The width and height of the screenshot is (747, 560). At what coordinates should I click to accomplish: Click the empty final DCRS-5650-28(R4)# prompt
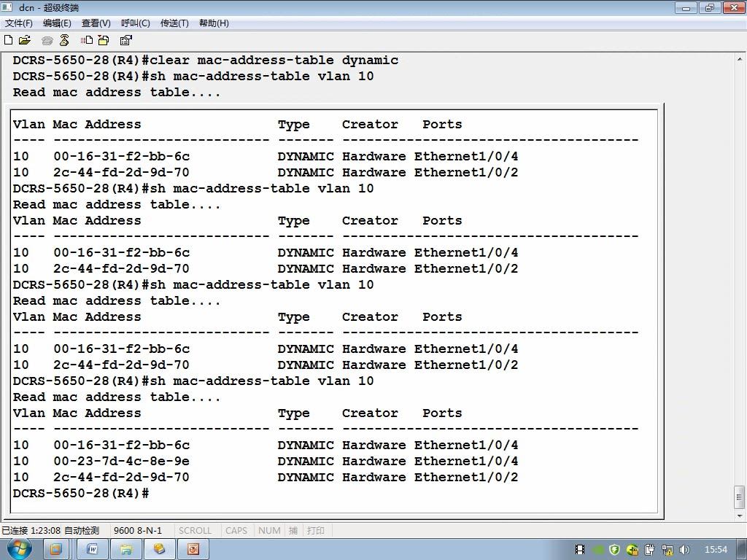(81, 494)
